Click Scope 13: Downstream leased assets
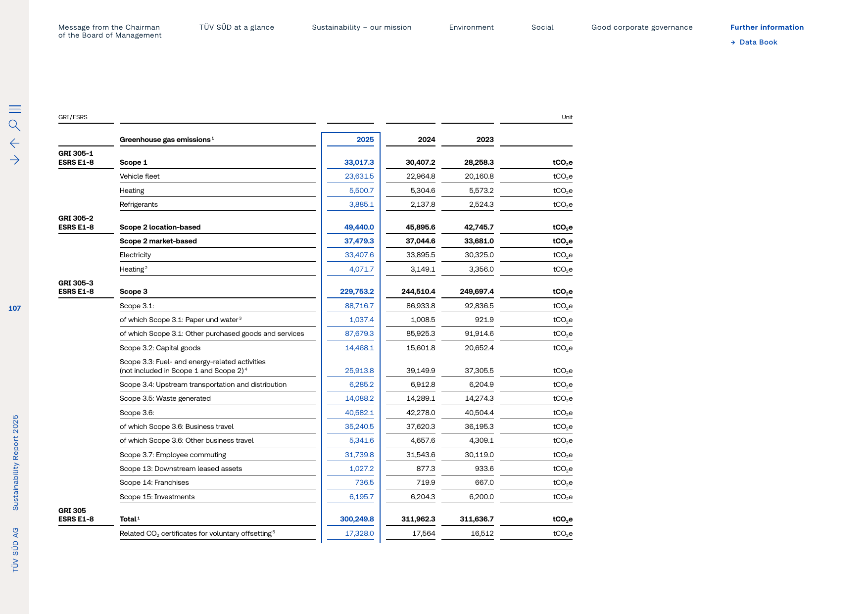 coord(181,469)
